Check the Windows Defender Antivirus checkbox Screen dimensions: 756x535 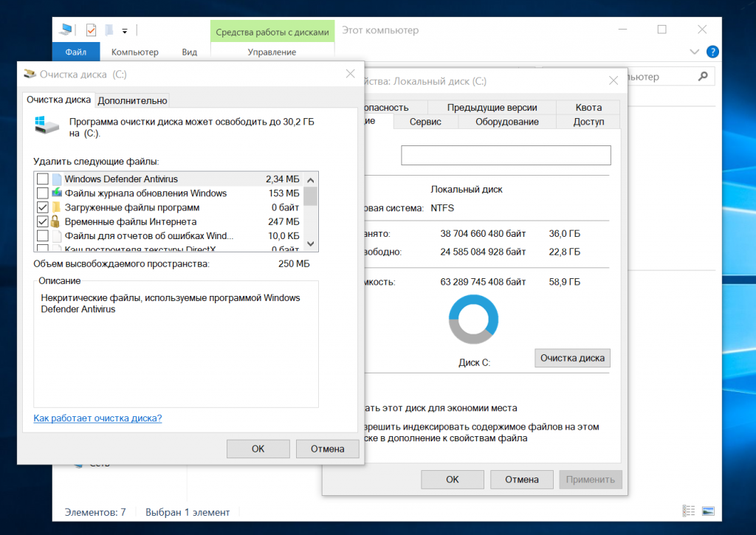[42, 179]
